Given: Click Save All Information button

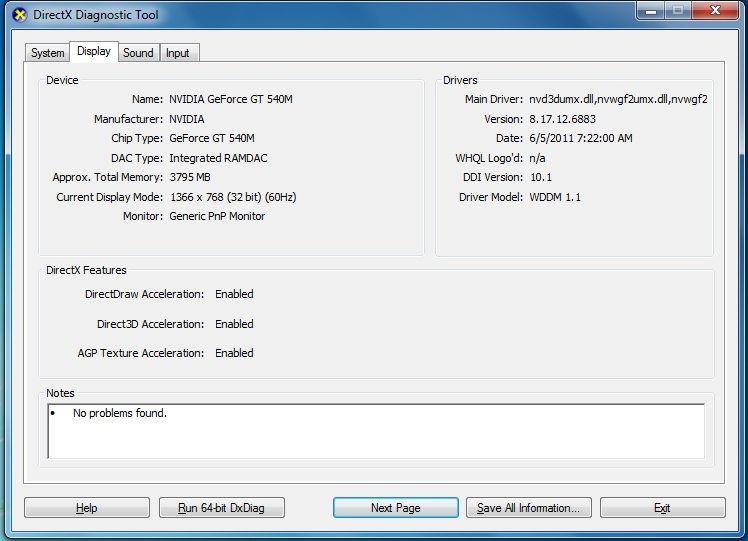Looking at the screenshot, I should tap(529, 508).
